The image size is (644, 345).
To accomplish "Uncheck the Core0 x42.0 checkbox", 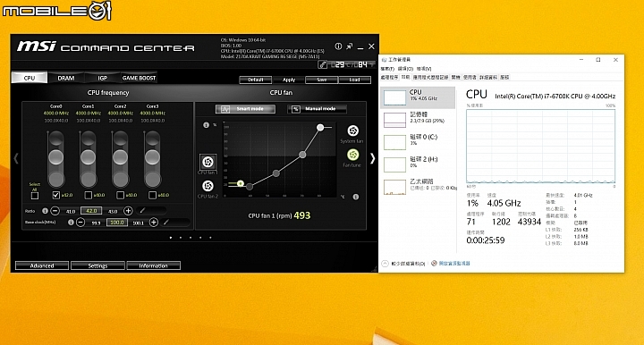I will [55, 195].
